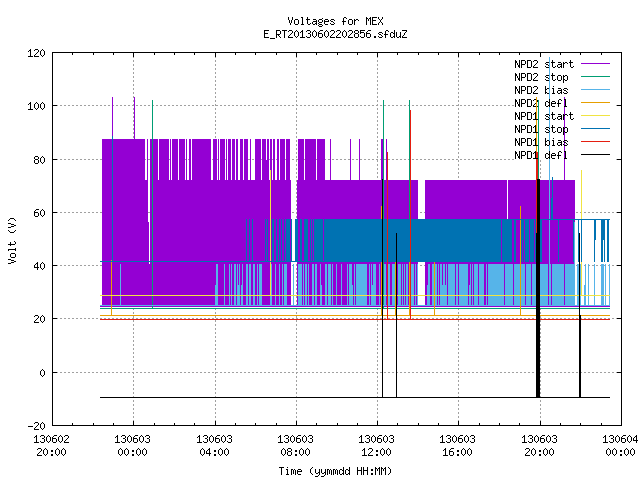
Task: Click the 130603 08:00 x-axis tick label
Action: pyautogui.click(x=295, y=446)
